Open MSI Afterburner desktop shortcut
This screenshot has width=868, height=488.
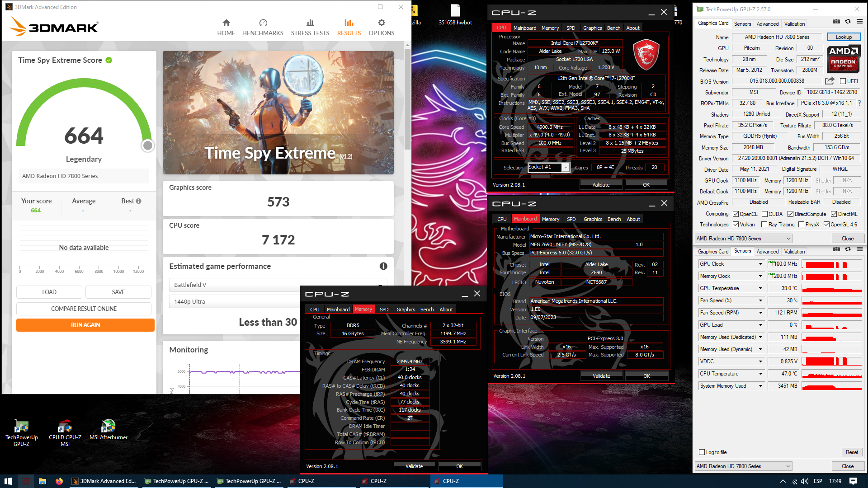pyautogui.click(x=108, y=430)
